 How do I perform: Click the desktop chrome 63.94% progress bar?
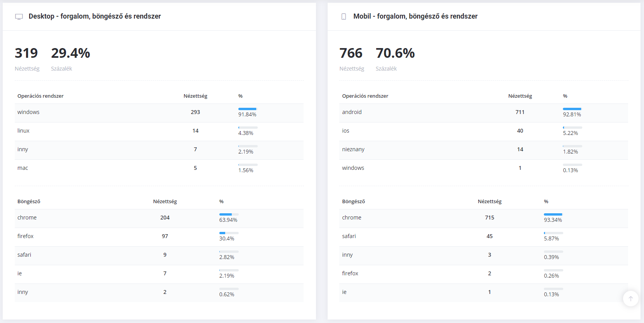point(229,214)
